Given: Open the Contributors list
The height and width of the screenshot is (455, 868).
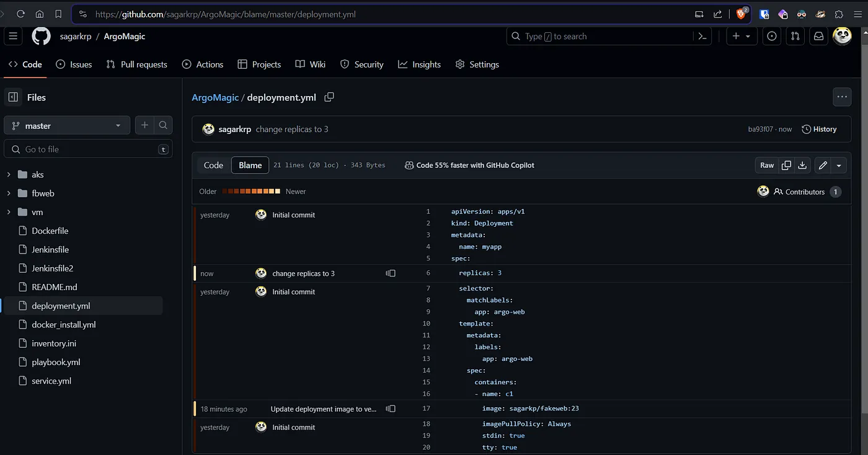Looking at the screenshot, I should 807,192.
